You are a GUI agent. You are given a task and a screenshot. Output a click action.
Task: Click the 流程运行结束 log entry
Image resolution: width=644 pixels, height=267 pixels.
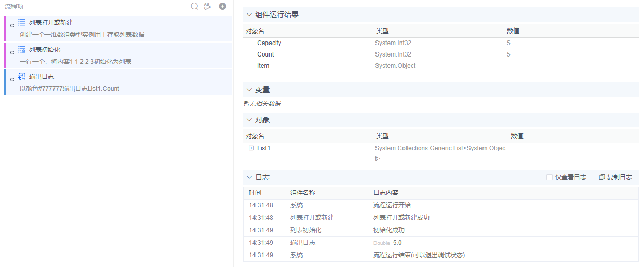click(419, 255)
